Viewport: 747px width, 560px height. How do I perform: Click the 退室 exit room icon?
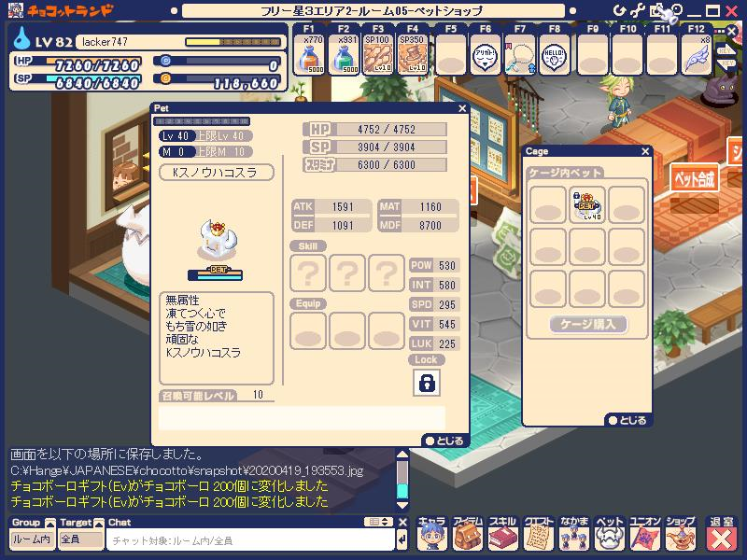tap(721, 535)
